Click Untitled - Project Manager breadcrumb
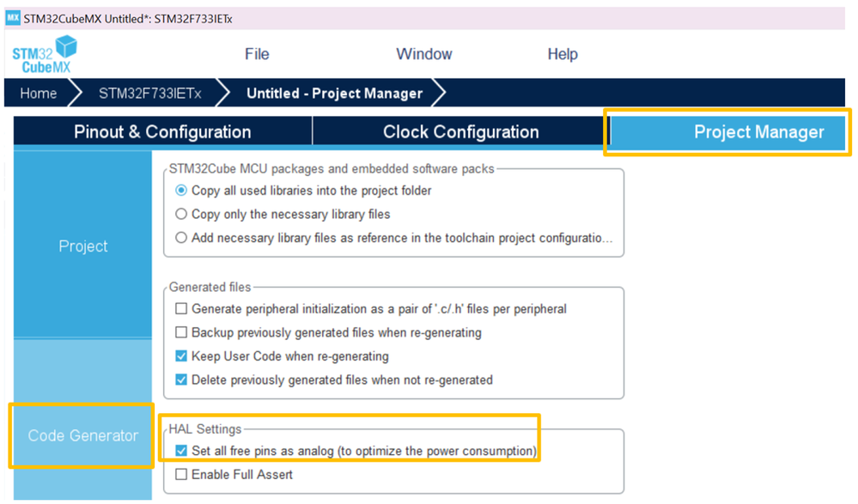 [x=334, y=93]
